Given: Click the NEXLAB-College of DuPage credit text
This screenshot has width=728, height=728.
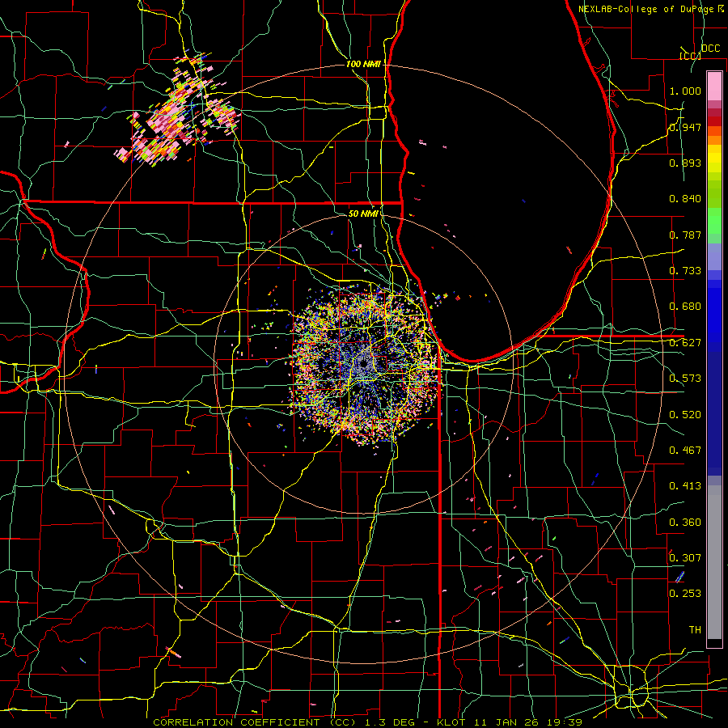Looking at the screenshot, I should pos(645,9).
